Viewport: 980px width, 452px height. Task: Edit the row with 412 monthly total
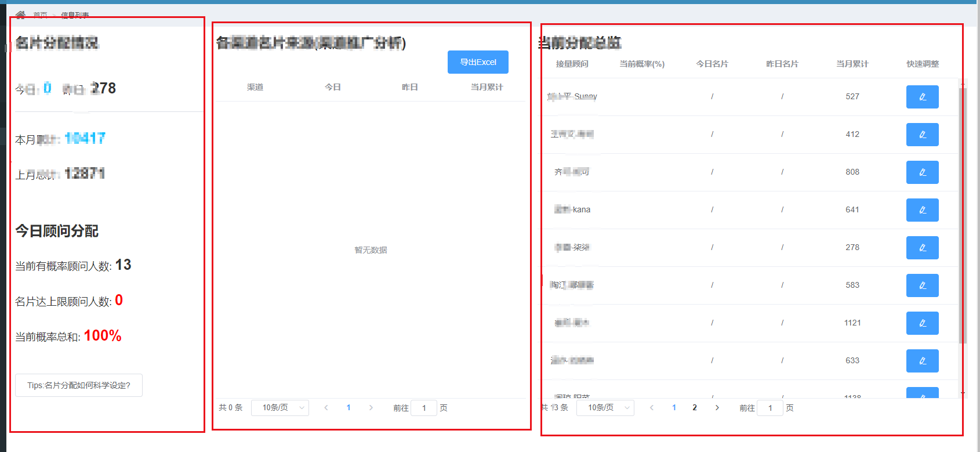click(x=922, y=135)
